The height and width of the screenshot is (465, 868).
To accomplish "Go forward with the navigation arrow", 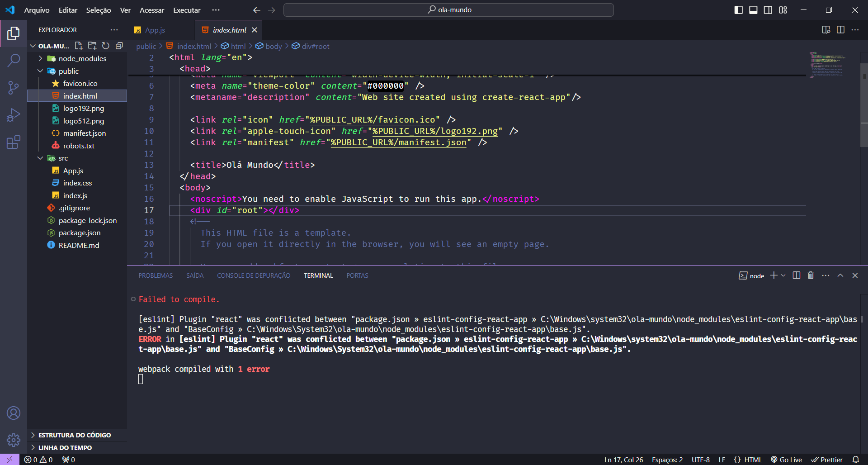I will click(272, 10).
